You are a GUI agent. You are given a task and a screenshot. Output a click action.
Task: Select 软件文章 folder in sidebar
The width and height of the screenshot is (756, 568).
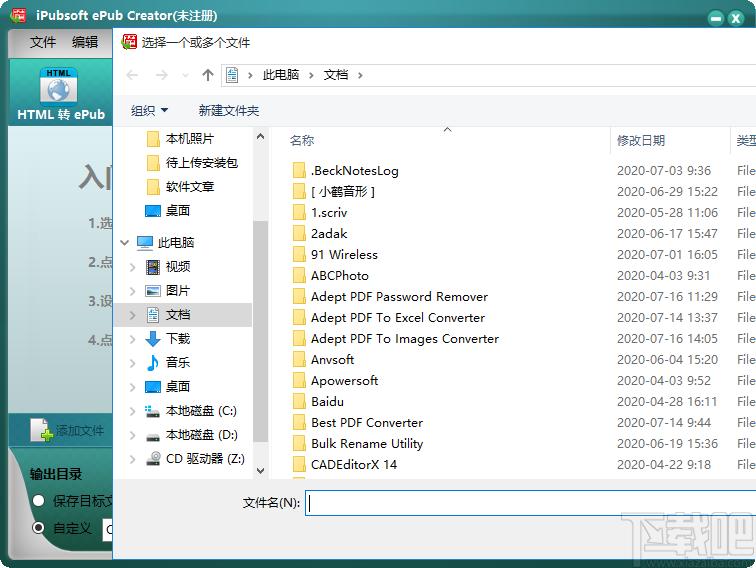(180, 187)
